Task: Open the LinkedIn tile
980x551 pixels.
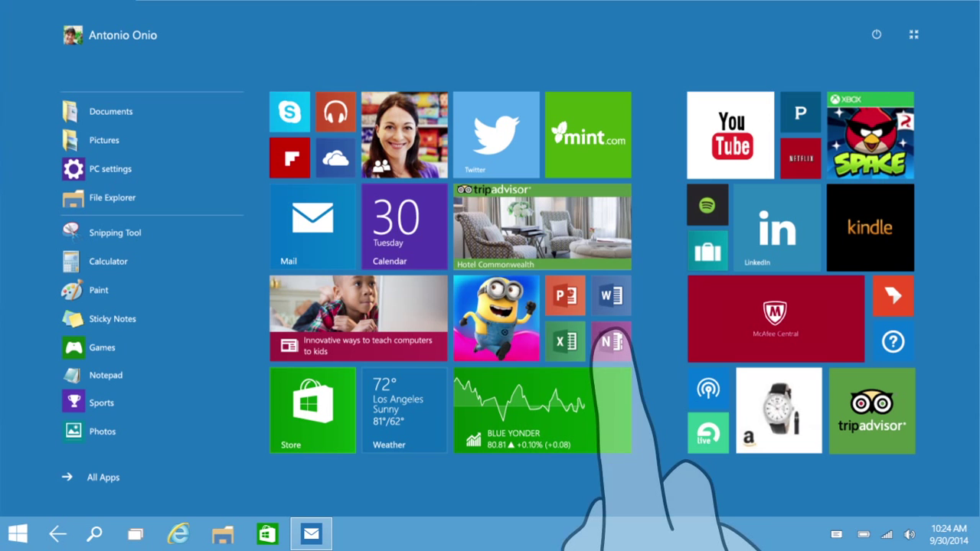Action: pyautogui.click(x=776, y=227)
